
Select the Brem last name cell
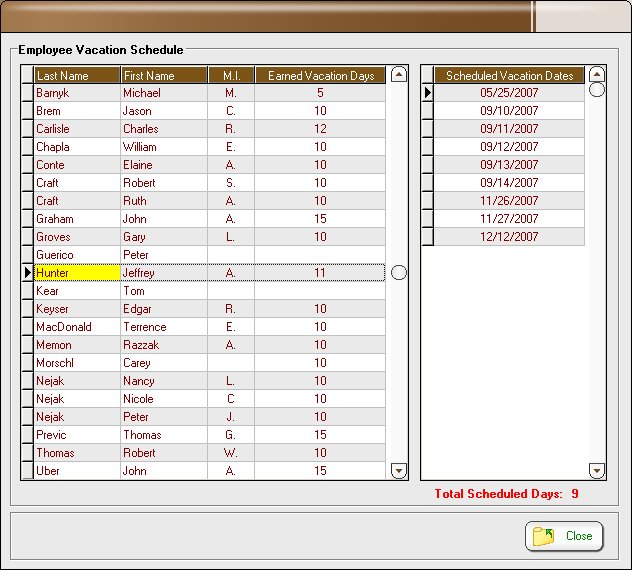77,111
